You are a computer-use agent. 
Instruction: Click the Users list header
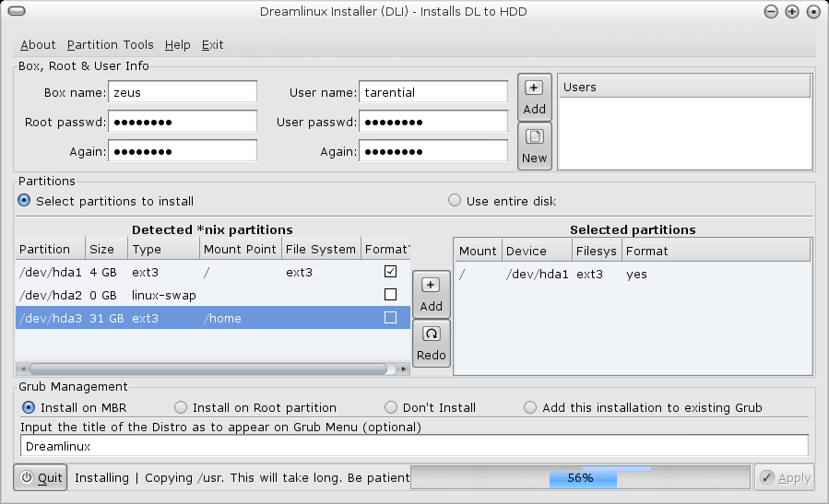[x=684, y=87]
